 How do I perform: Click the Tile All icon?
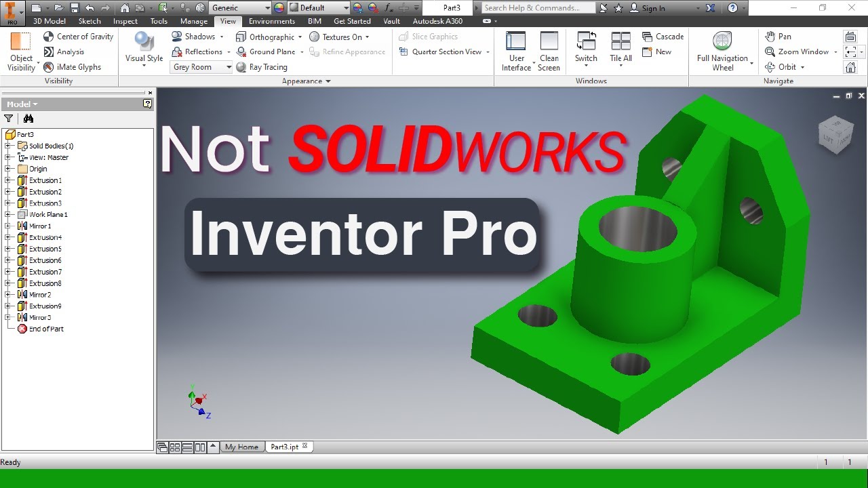click(x=620, y=49)
